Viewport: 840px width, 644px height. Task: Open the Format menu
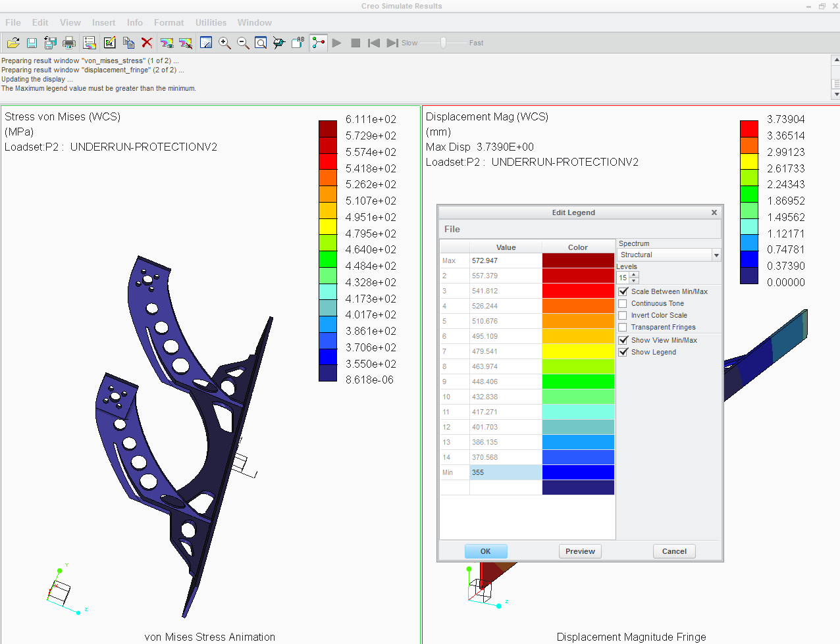click(169, 22)
